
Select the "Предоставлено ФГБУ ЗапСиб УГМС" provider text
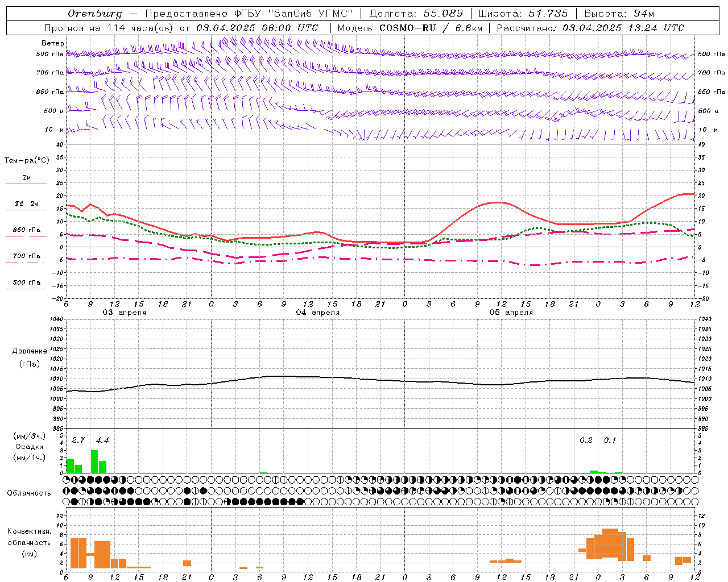(x=249, y=14)
